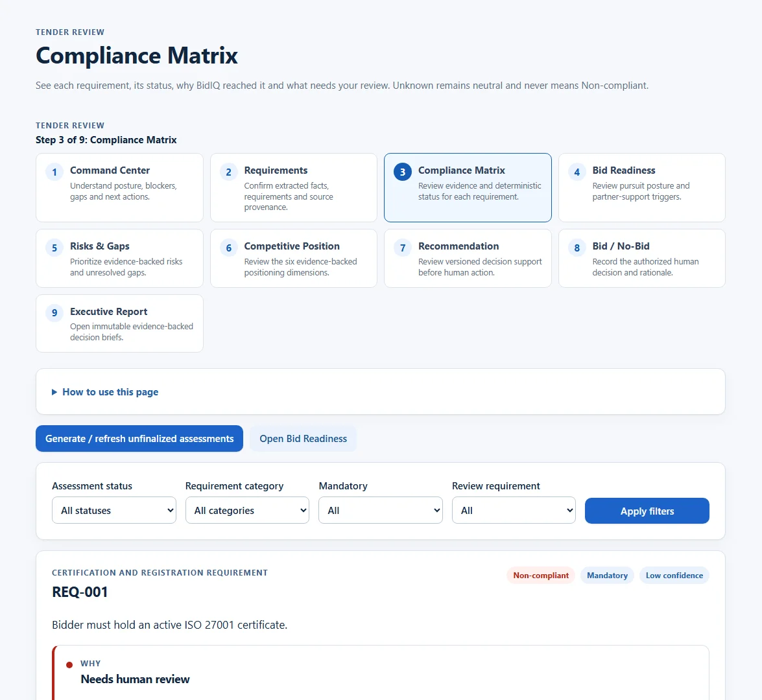
Task: Select the Compliance Matrix step card
Action: tap(468, 187)
